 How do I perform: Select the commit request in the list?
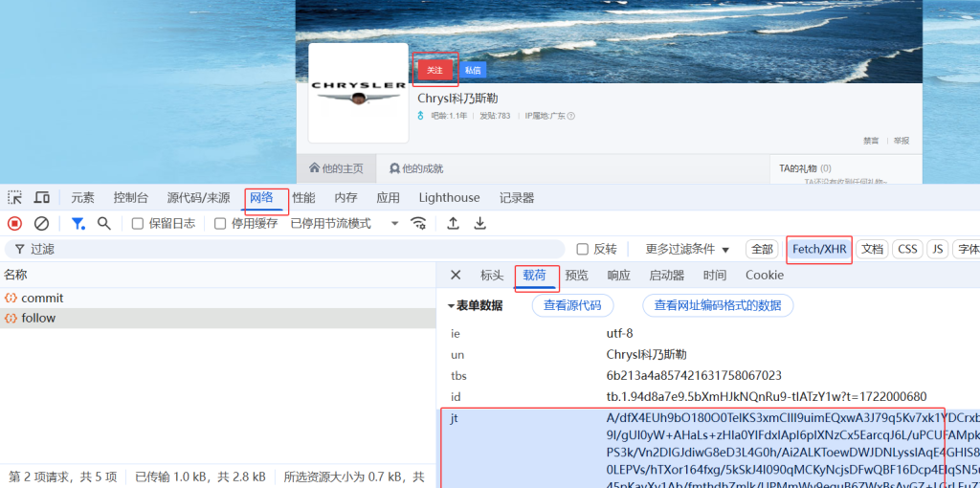coord(42,299)
